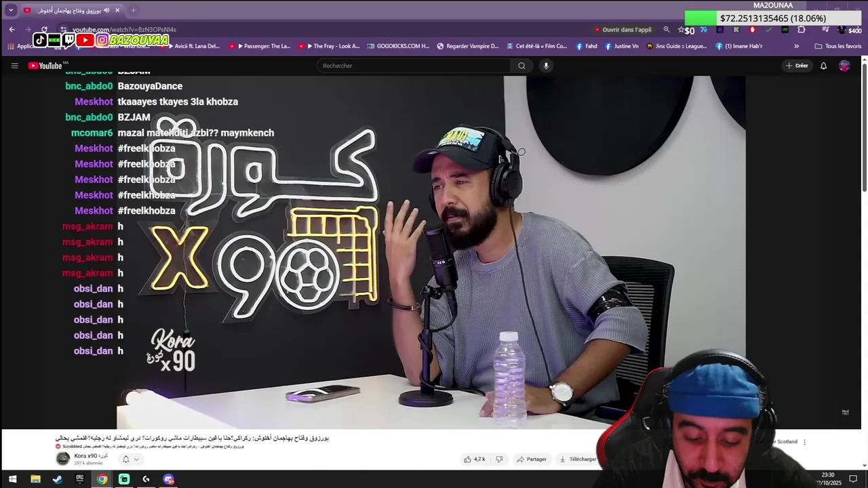This screenshot has height=488, width=868.
Task: Close the current YouTube browser tab
Action: pos(117,10)
